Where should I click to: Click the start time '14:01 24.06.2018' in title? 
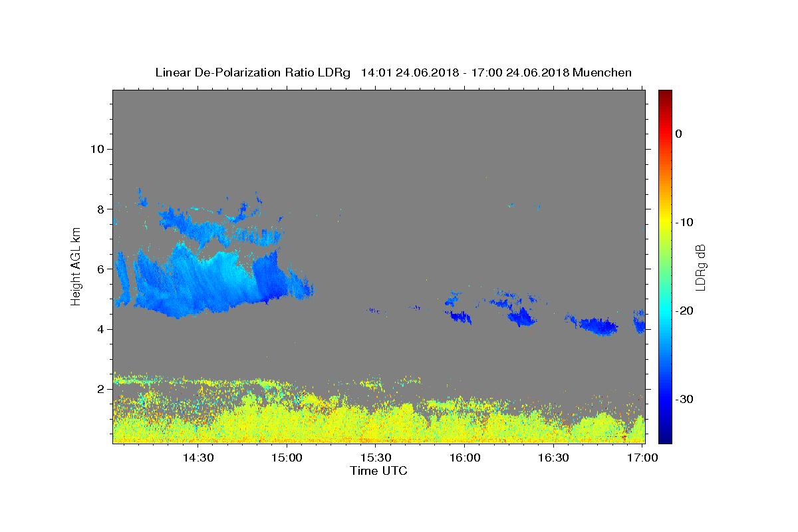(x=410, y=72)
